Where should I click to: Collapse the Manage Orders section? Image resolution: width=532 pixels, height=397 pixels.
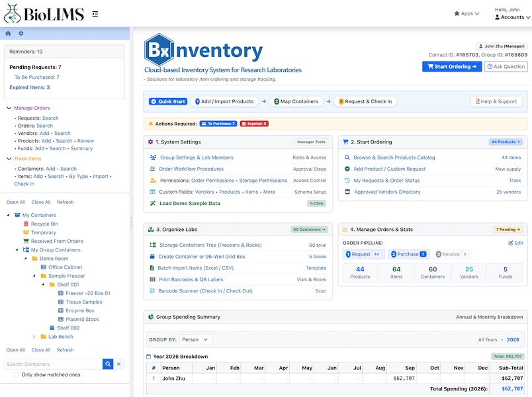coord(9,108)
